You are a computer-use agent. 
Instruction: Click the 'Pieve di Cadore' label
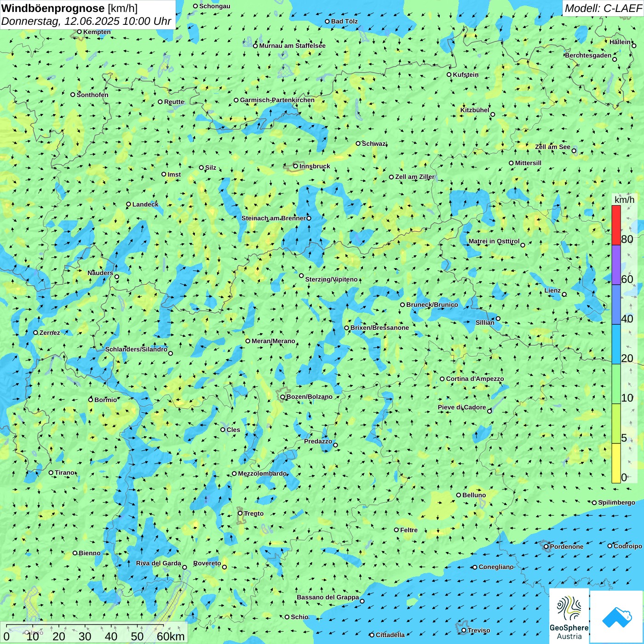tap(462, 408)
